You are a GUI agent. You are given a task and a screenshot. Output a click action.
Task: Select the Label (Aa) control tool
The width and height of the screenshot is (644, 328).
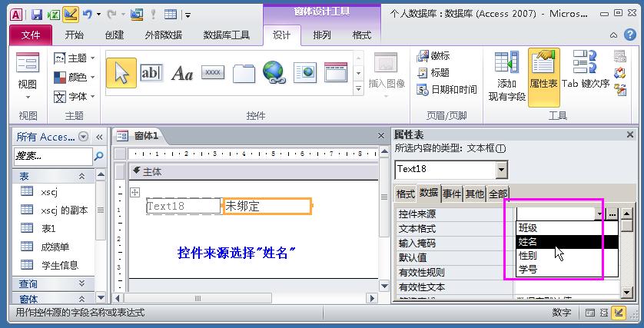point(182,73)
